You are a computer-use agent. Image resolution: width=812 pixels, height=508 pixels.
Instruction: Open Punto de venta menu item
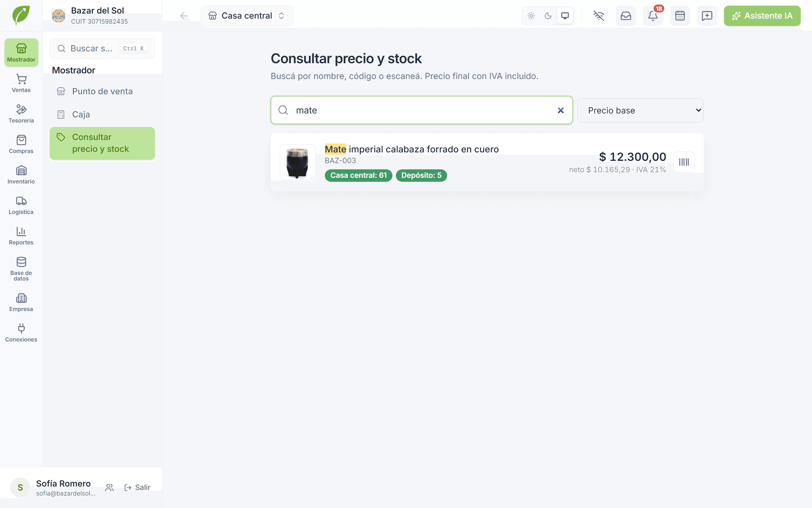pos(102,91)
